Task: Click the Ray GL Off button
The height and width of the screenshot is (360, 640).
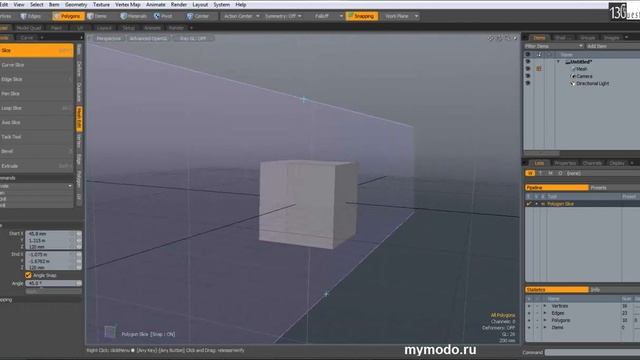Action: (x=193, y=38)
